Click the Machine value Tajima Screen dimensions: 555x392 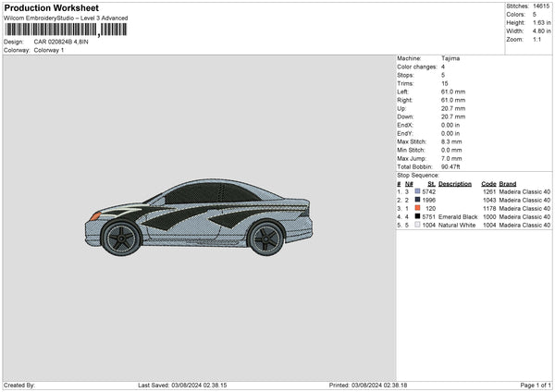click(450, 58)
